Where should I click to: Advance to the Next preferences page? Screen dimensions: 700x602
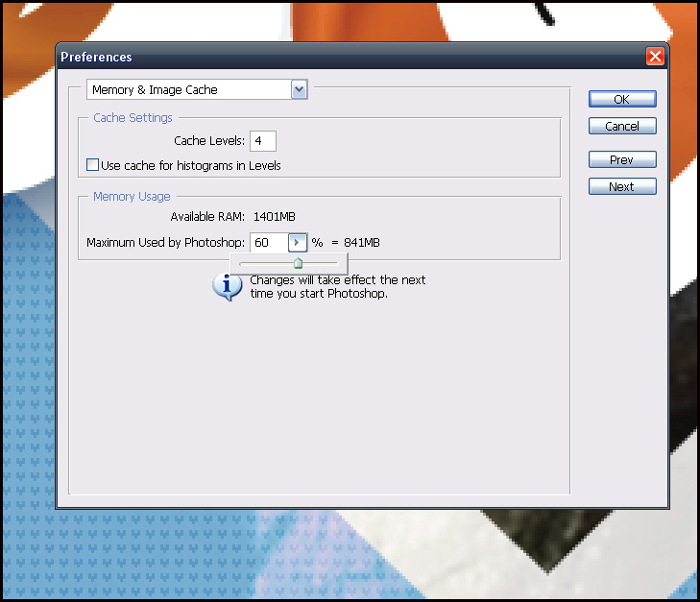pos(621,186)
